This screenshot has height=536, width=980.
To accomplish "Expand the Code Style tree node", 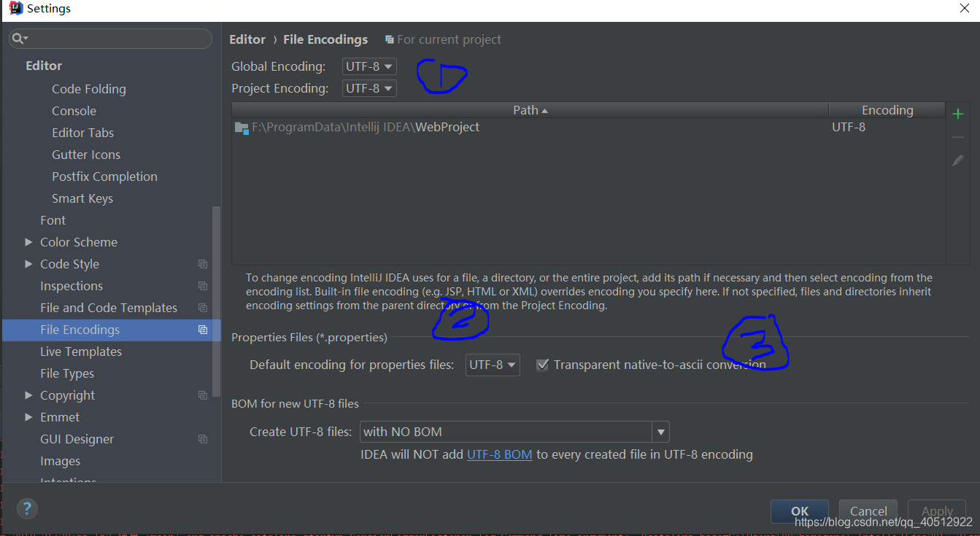I will coord(28,264).
